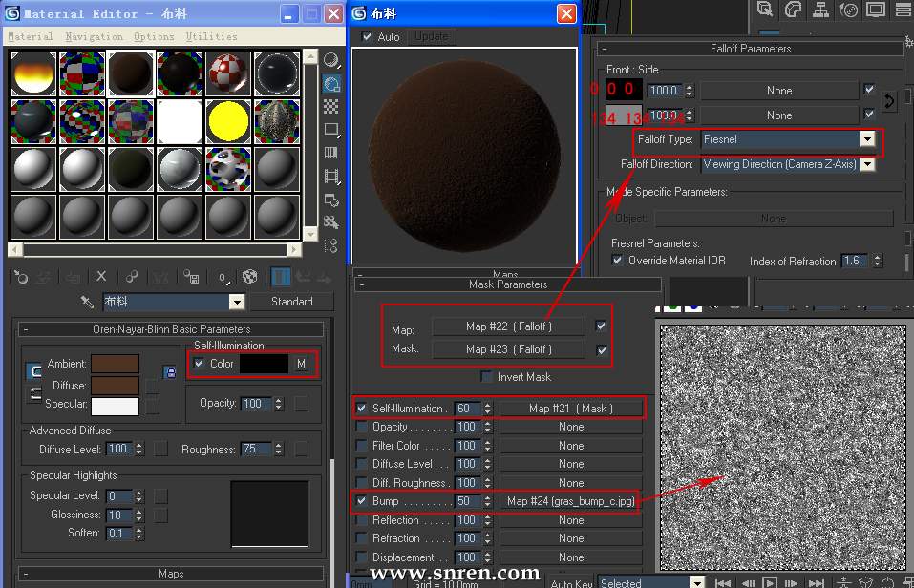Toggle the Auto checkbox in preview window
The image size is (914, 588).
367,36
